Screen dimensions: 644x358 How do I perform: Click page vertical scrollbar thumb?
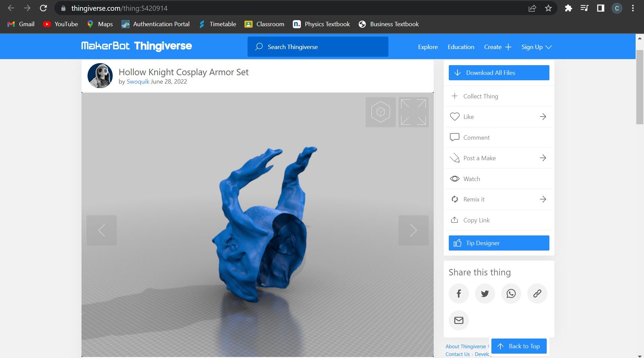pyautogui.click(x=640, y=87)
